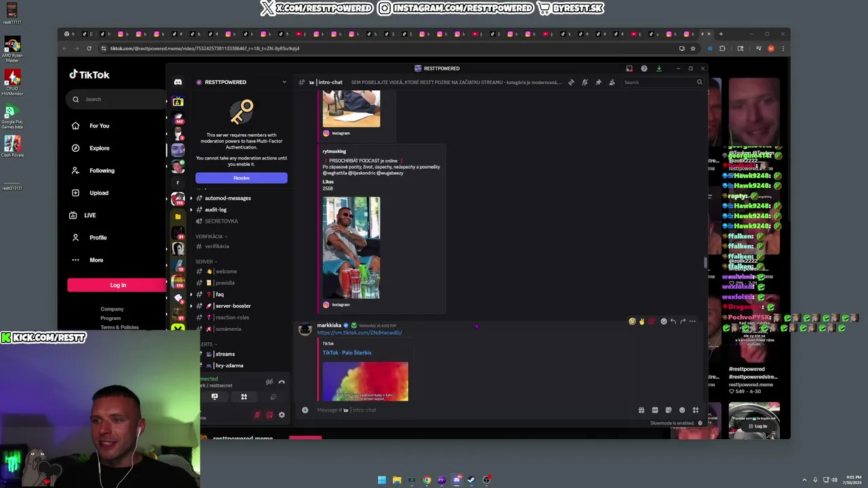This screenshot has height=488, width=868.
Task: Open Discord user settings gear
Action: pyautogui.click(x=281, y=415)
